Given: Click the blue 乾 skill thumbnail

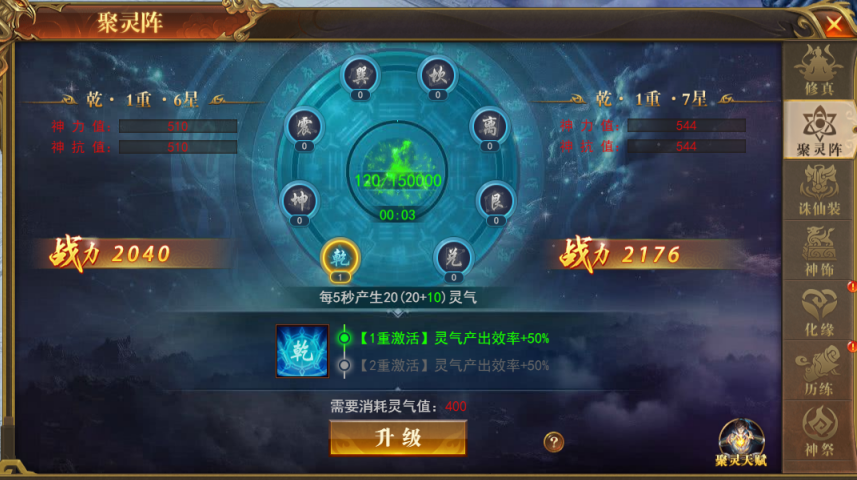Looking at the screenshot, I should tap(302, 351).
